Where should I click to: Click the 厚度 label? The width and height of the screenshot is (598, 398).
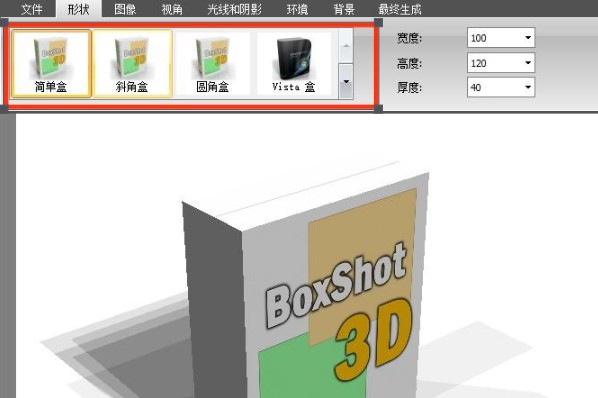pos(410,88)
